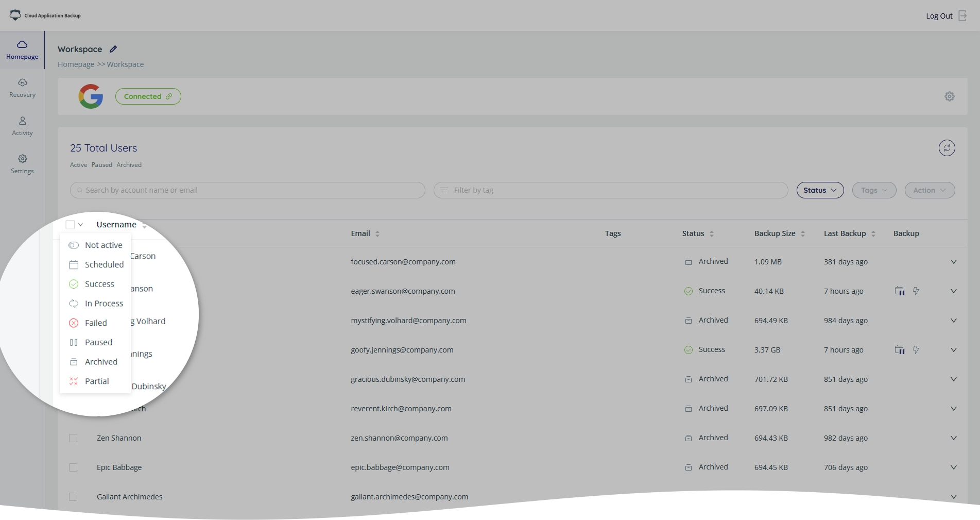Select 'Failed' status option
Viewport: 980px width, 520px height.
click(95, 323)
